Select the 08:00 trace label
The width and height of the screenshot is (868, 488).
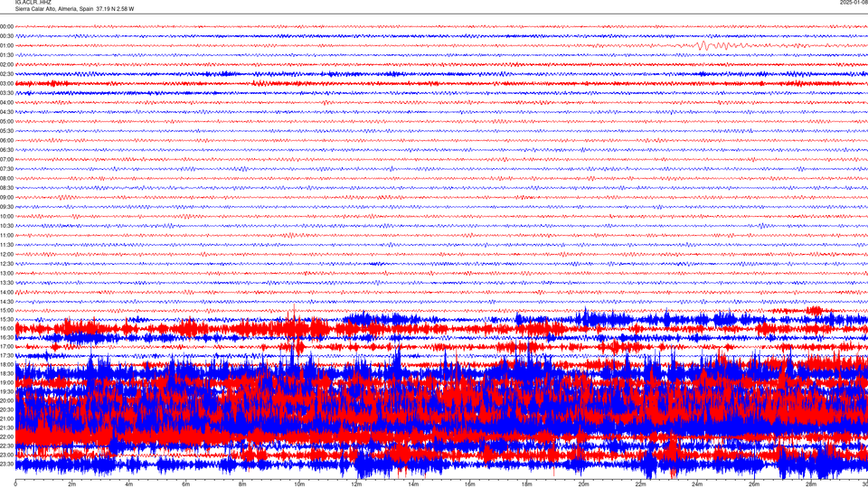[6, 179]
